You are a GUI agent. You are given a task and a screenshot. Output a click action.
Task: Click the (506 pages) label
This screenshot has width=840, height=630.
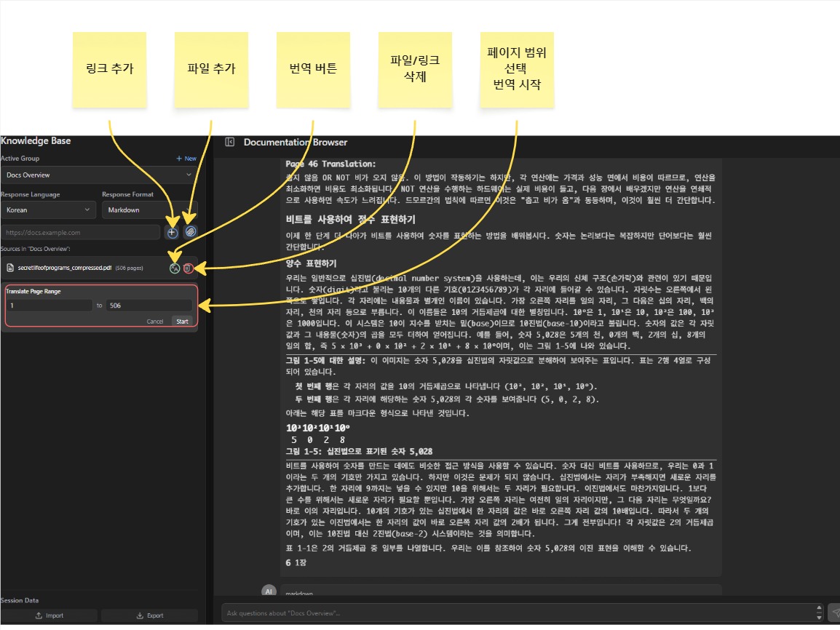pos(129,268)
